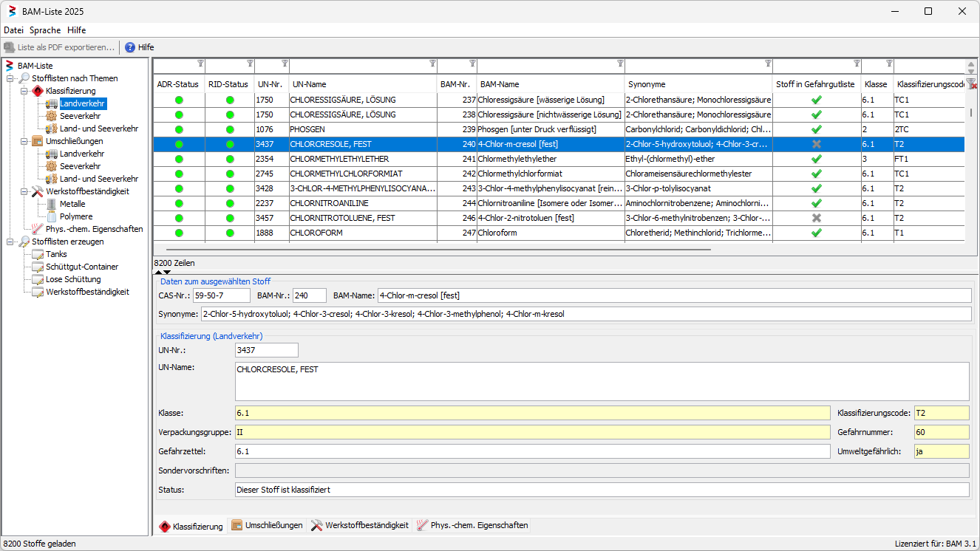
Task: Click the Phys.-chem. Eigenschaften thermometer tree icon
Action: [x=37, y=229]
